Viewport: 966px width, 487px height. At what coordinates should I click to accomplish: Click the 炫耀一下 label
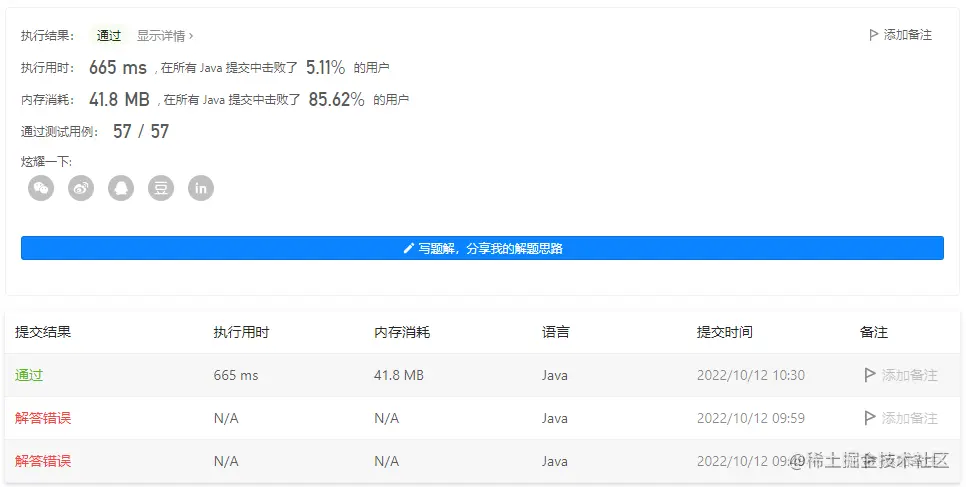pyautogui.click(x=46, y=162)
